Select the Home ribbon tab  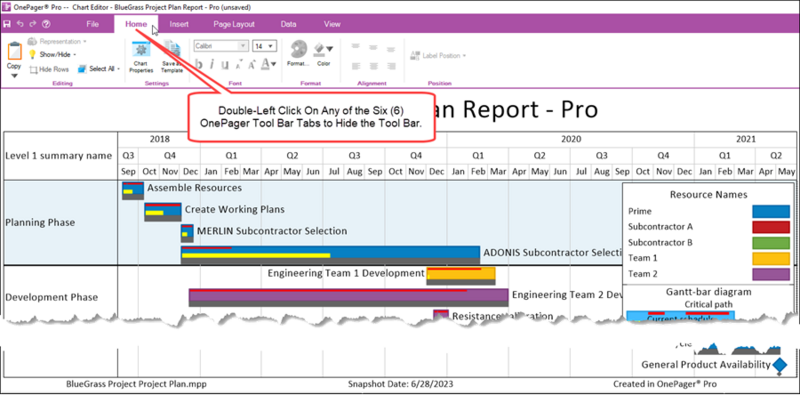[136, 24]
